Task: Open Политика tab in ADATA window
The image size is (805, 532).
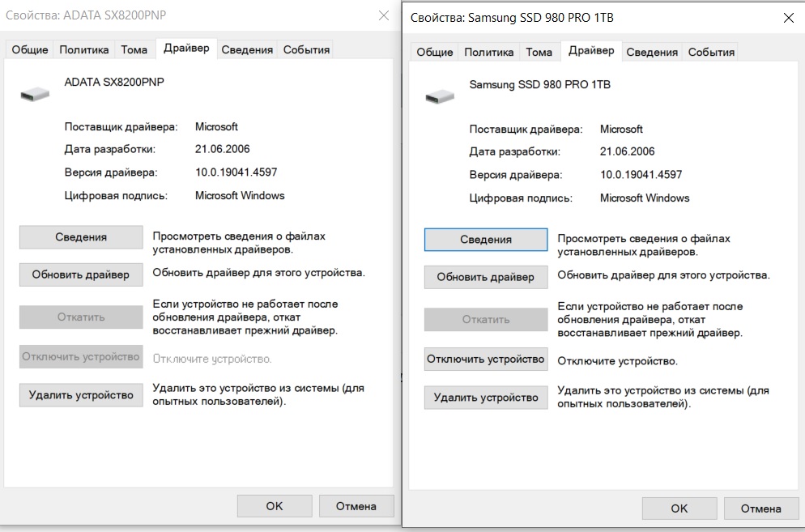Action: (x=83, y=50)
